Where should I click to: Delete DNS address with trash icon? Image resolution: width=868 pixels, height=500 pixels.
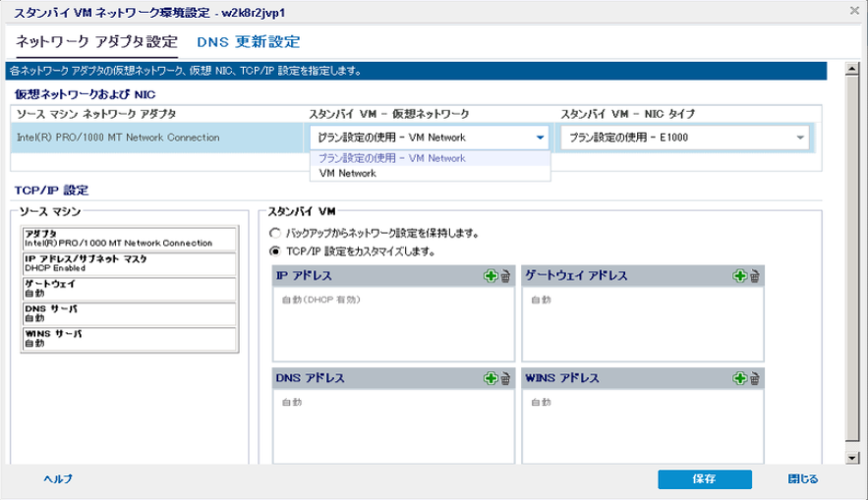point(505,378)
